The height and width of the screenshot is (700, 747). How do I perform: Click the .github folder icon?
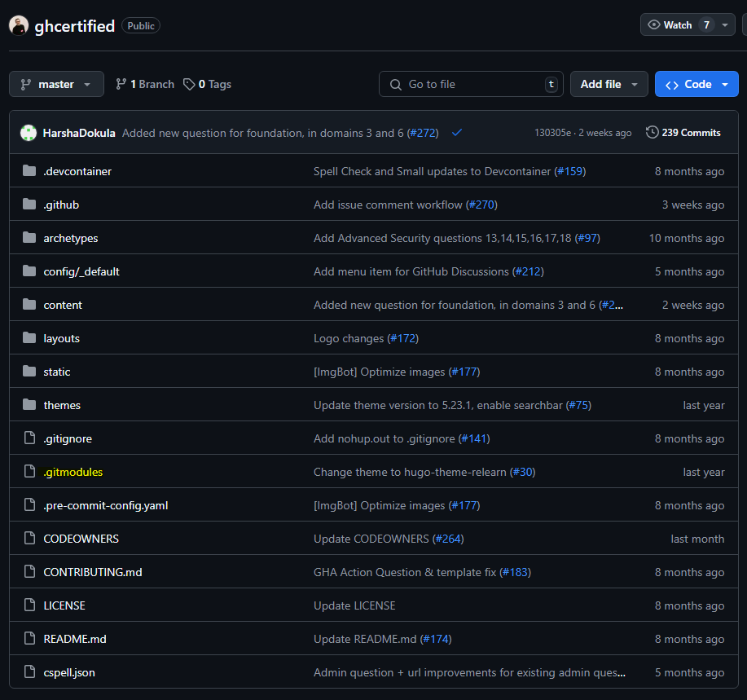(29, 204)
